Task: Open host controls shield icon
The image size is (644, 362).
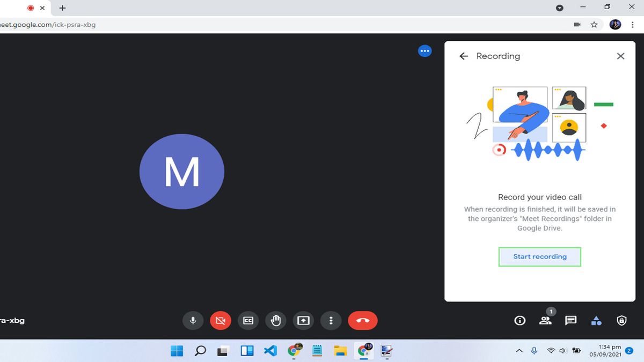Action: coord(621,321)
